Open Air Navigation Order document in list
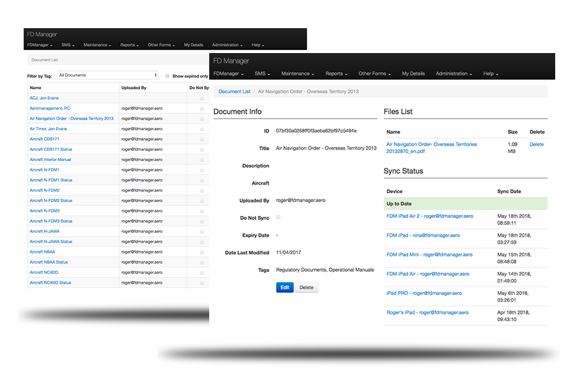 (x=72, y=119)
